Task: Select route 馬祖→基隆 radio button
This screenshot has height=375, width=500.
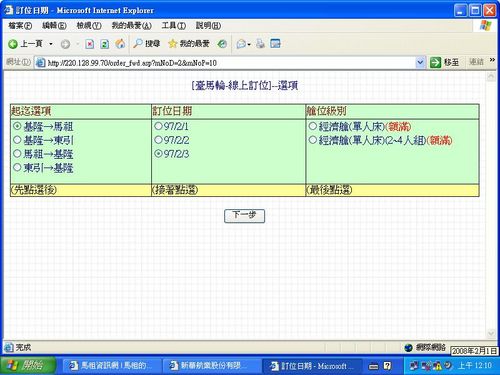Action: tap(17, 154)
